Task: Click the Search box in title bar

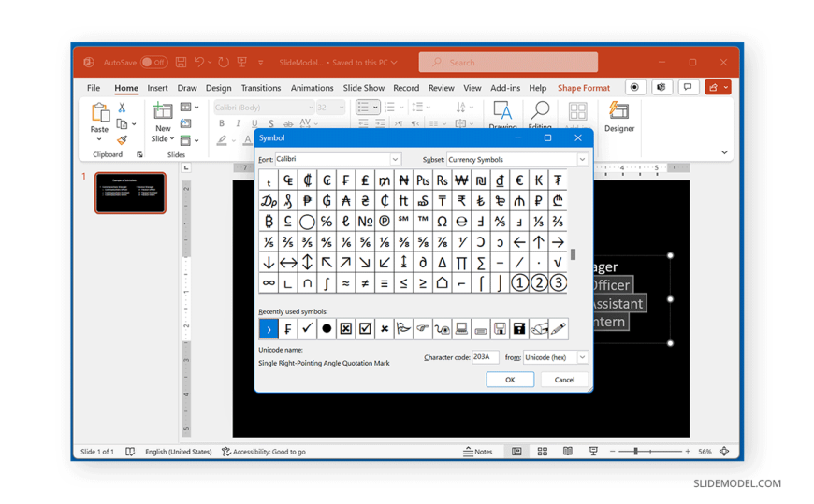Action: point(508,63)
